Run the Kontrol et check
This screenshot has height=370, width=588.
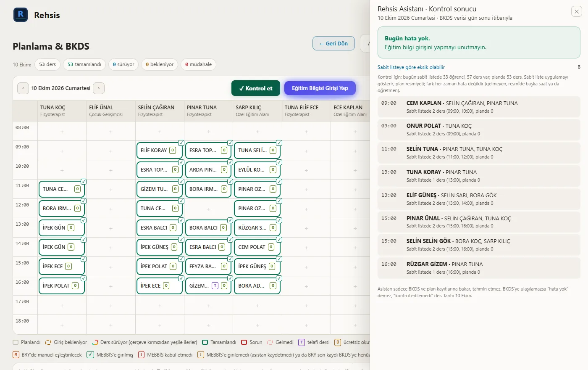256,88
